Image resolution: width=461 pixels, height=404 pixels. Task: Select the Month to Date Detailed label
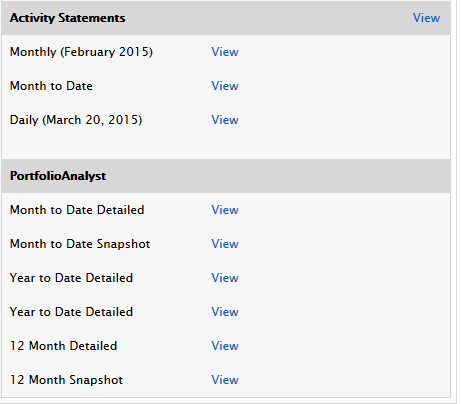click(77, 210)
